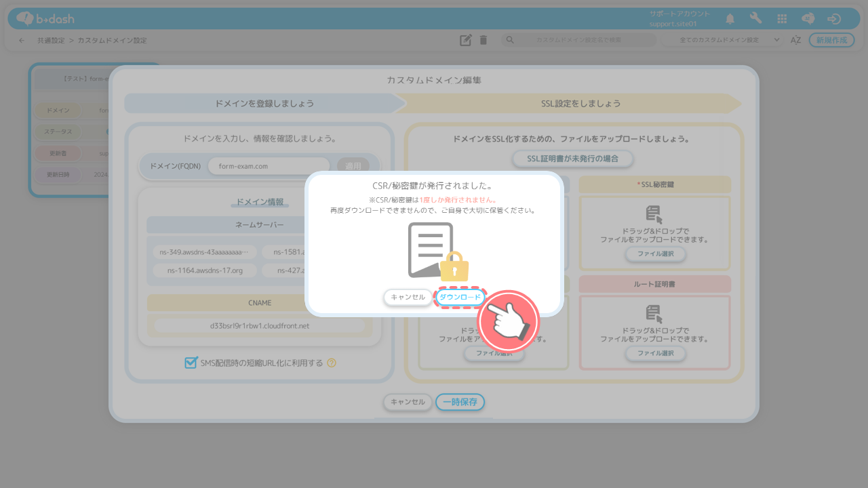868x488 pixels.
Task: Go back with the arrow icon
Action: (x=22, y=41)
